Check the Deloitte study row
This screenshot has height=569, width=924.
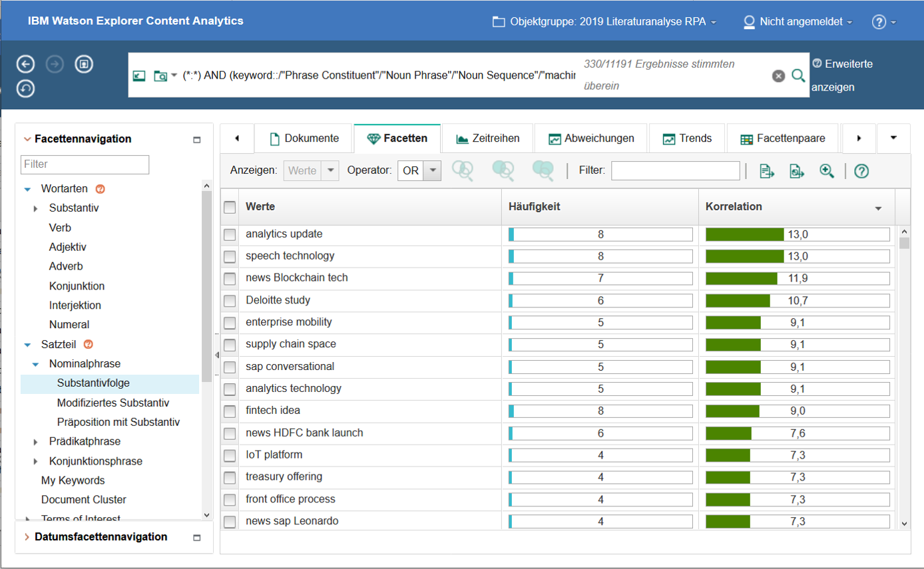tap(230, 301)
